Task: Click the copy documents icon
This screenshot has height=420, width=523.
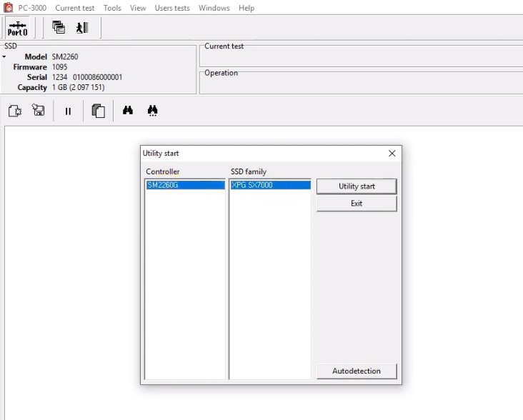Action: point(99,111)
